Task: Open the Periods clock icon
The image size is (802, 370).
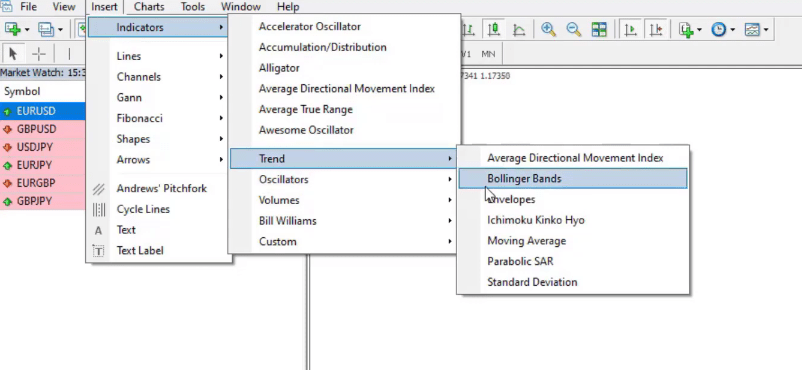Action: (719, 29)
